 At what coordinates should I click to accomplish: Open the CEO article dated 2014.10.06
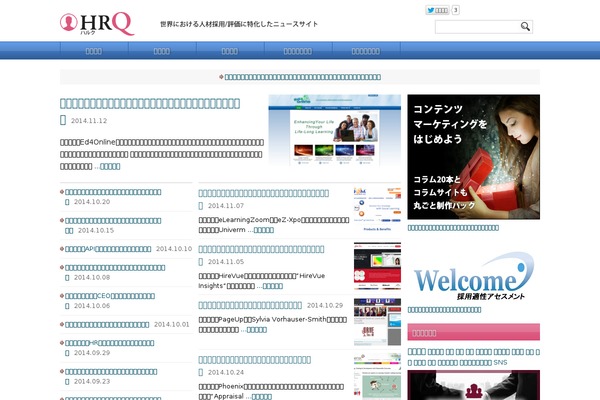(110, 296)
